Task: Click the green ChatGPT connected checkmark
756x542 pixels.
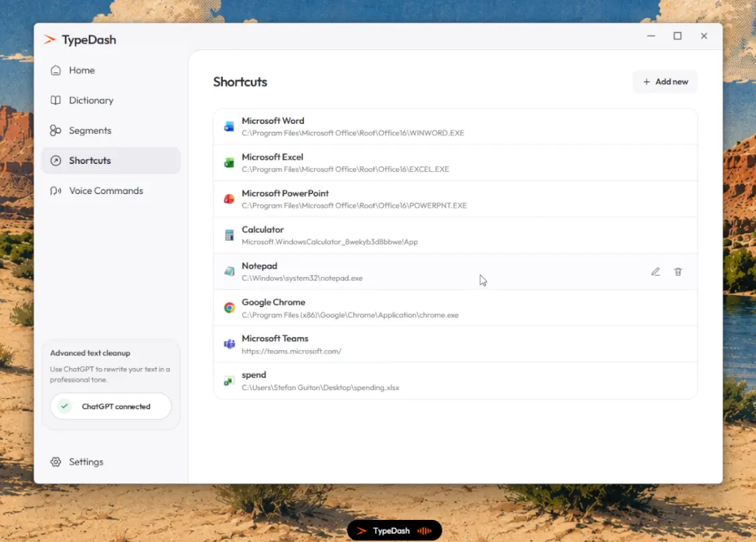Action: (x=64, y=406)
